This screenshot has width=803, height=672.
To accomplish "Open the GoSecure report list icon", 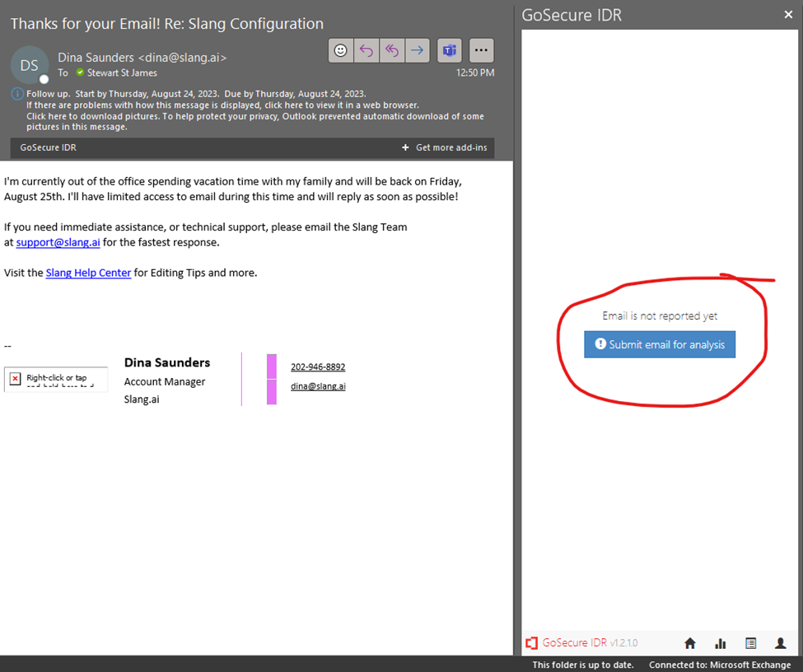I will coord(750,643).
